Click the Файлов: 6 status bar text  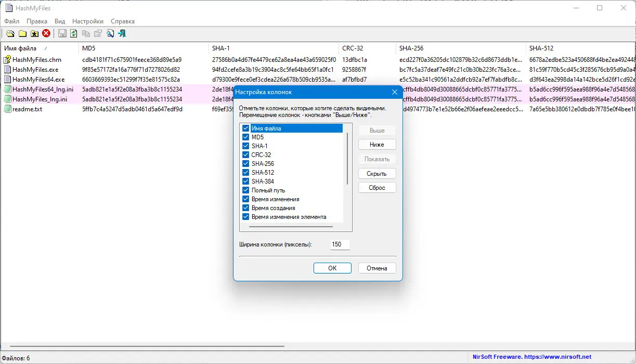click(x=17, y=358)
